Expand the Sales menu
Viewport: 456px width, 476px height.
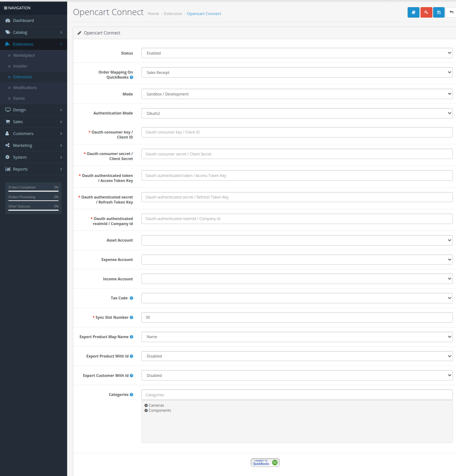pos(33,122)
